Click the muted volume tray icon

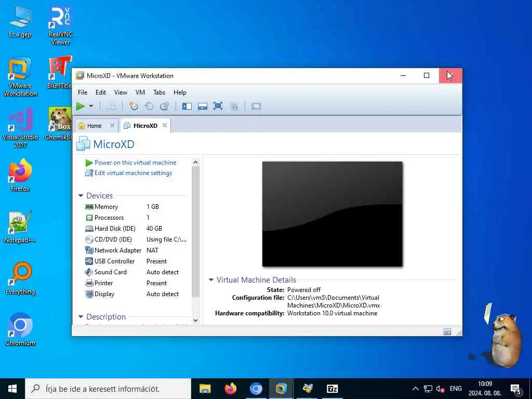[x=441, y=389]
